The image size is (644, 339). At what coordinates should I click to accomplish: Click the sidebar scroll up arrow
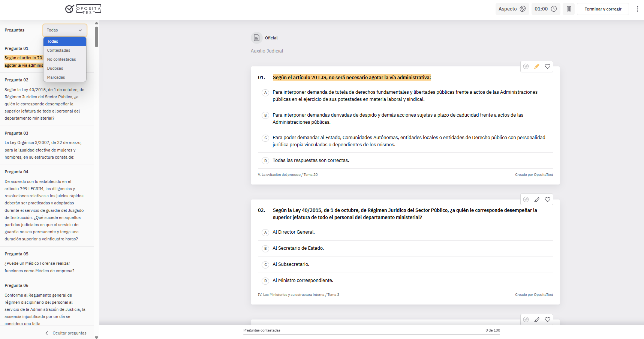[x=96, y=23]
